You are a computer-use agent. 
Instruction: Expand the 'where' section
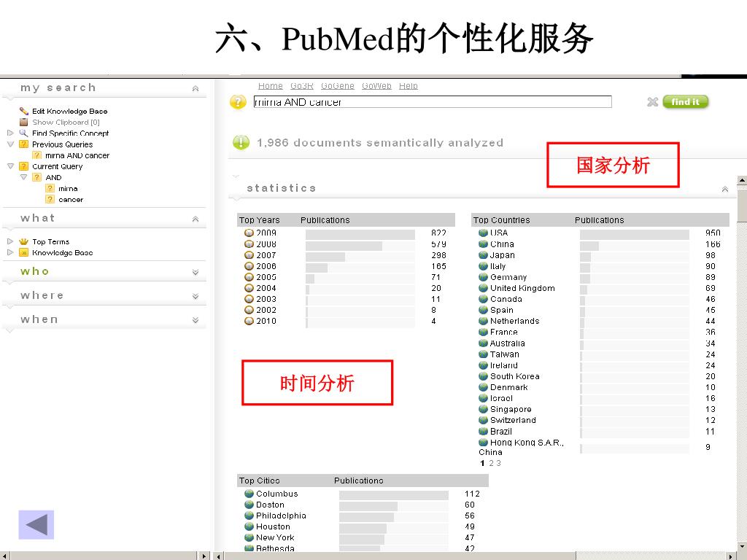click(x=196, y=296)
